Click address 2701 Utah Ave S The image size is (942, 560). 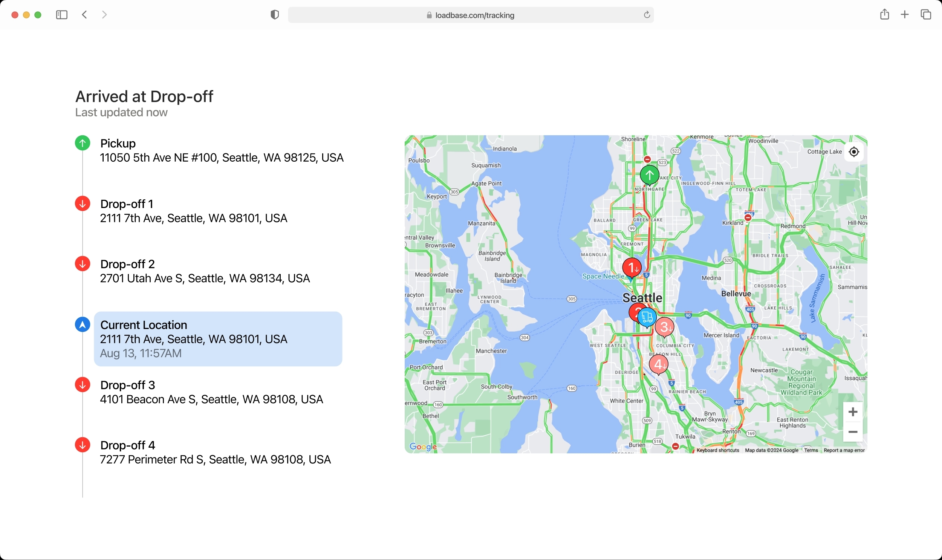click(205, 278)
